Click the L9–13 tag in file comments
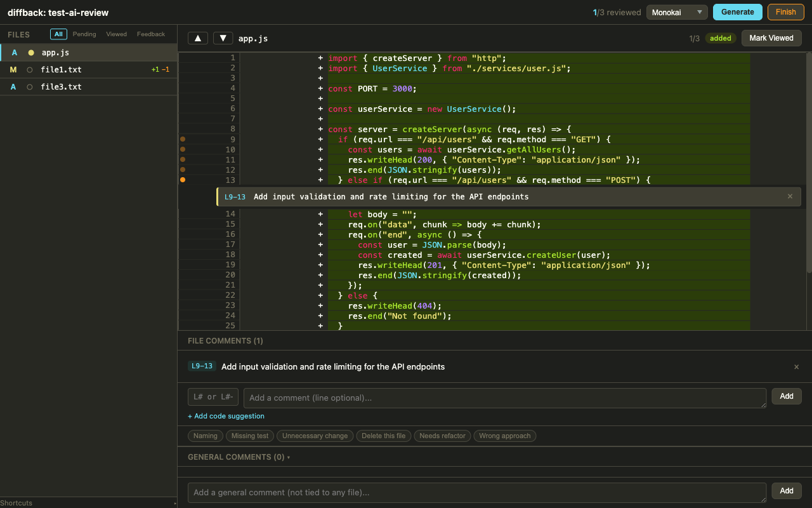Image resolution: width=812 pixels, height=508 pixels. 202,366
